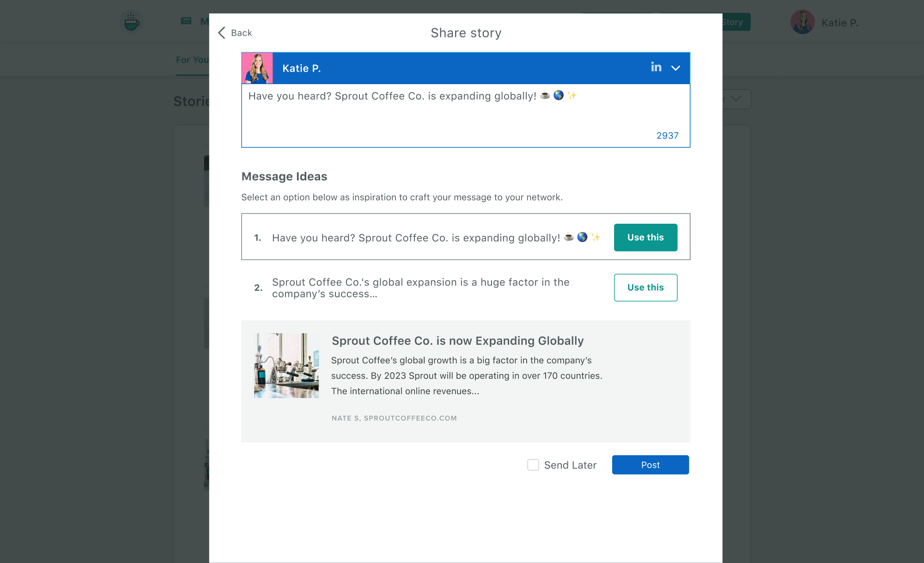Click the Story button icon top right
924x563 pixels.
pos(734,22)
